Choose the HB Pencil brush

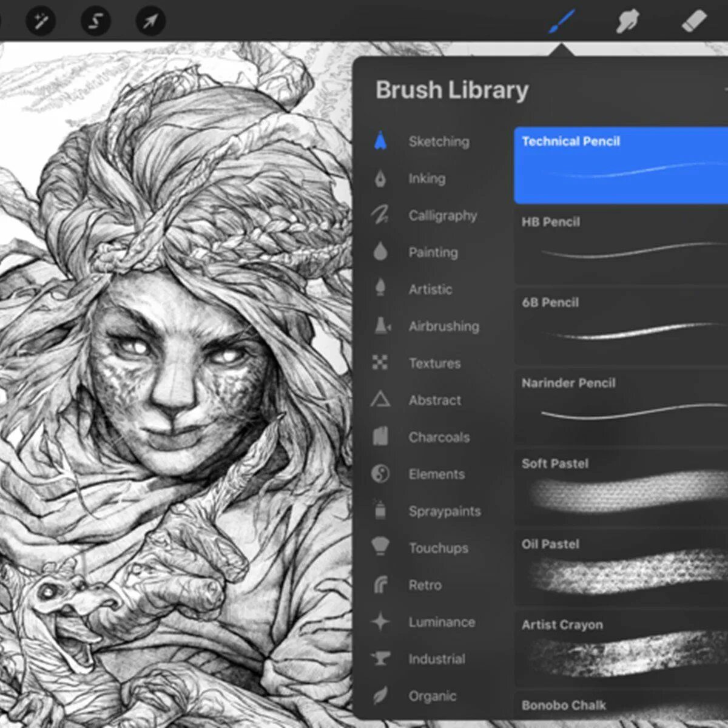click(621, 246)
